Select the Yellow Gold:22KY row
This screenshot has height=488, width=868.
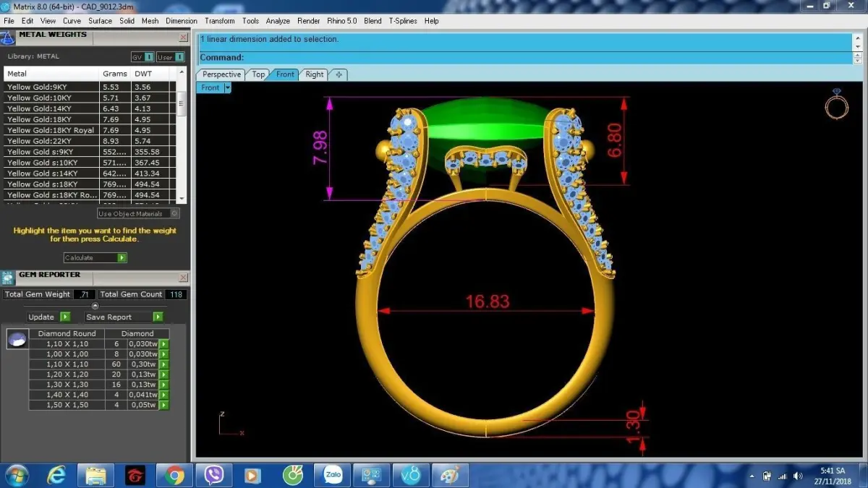click(90, 141)
